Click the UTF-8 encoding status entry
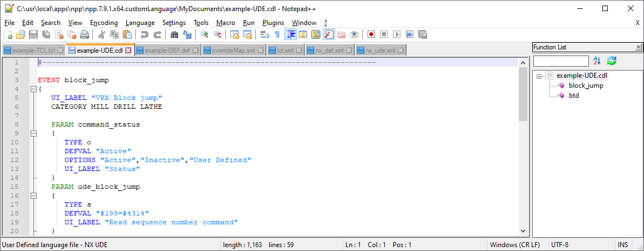Viewport: 644px width, 251px height. (560, 245)
